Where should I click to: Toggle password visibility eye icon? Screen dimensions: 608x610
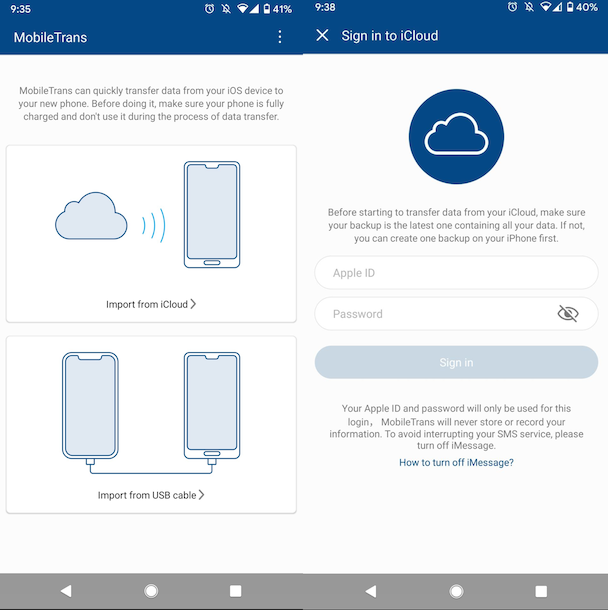tap(568, 314)
